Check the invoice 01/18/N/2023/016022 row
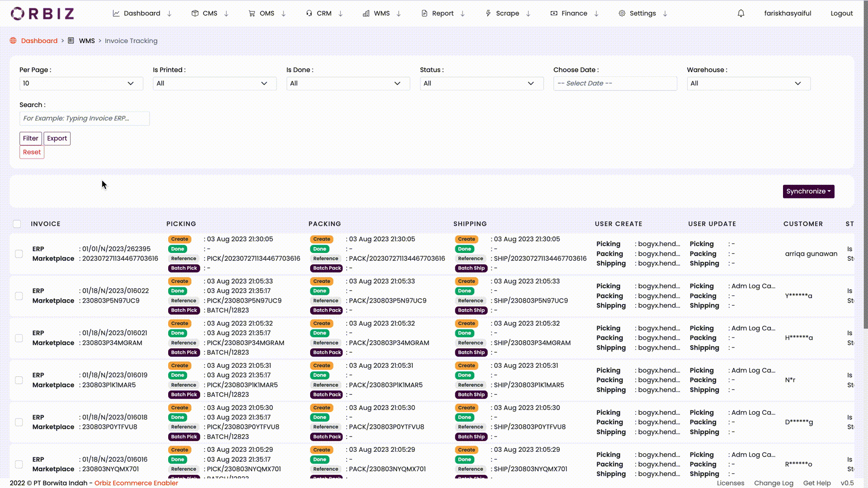Viewport: 868px width, 488px height. point(19,296)
